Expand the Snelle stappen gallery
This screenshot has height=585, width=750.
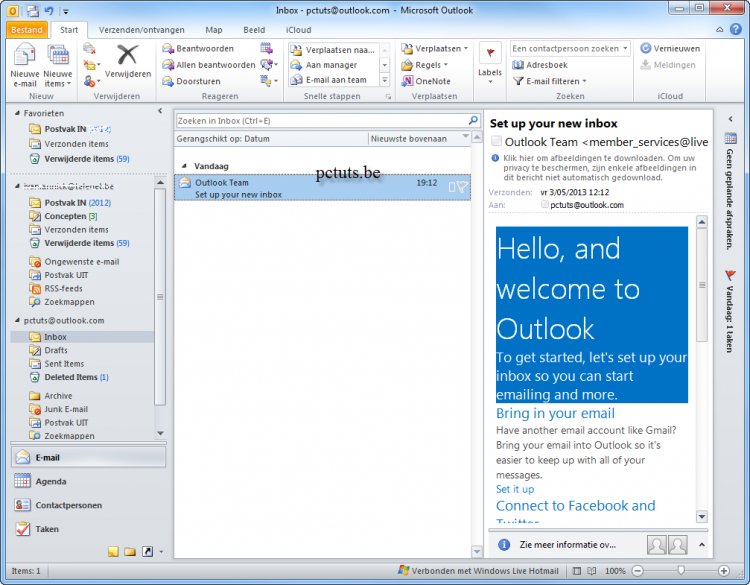click(385, 80)
